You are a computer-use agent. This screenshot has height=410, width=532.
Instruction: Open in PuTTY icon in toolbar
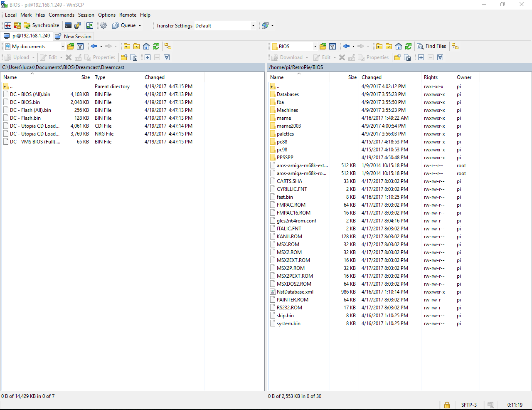(x=78, y=25)
